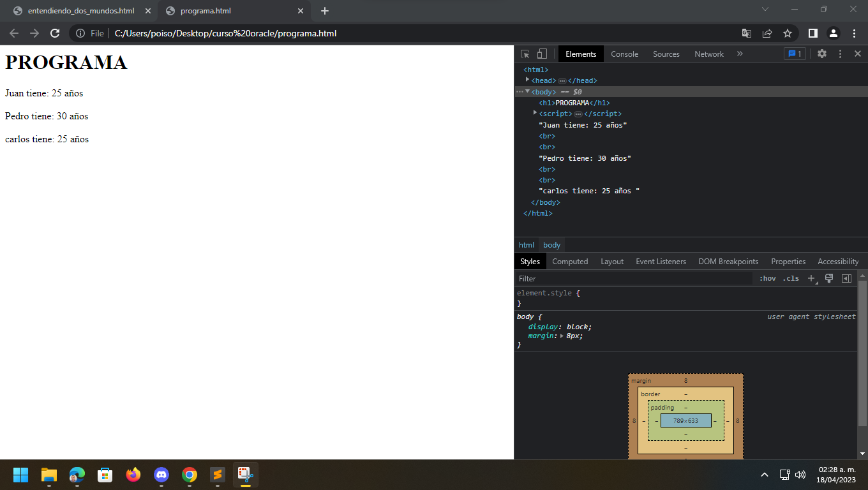Expand the script element node
The image size is (868, 490).
click(x=535, y=113)
